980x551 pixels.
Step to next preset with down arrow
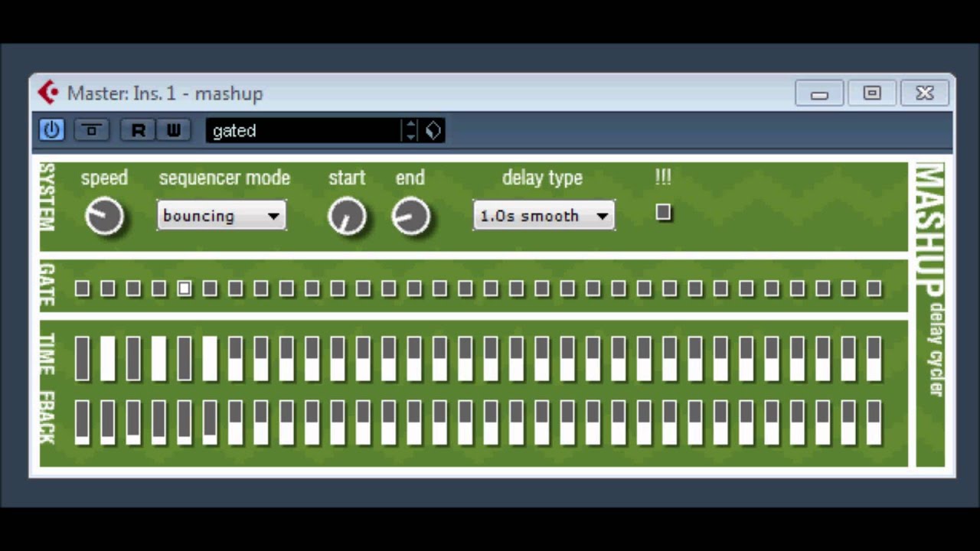[411, 136]
